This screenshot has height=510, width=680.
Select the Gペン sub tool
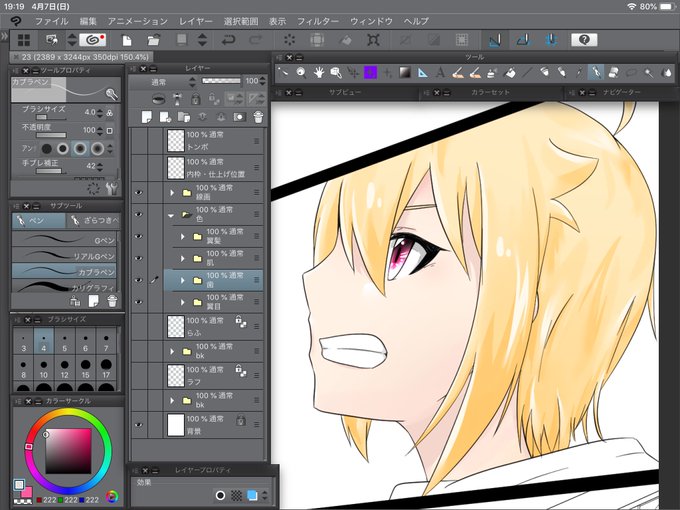point(64,240)
